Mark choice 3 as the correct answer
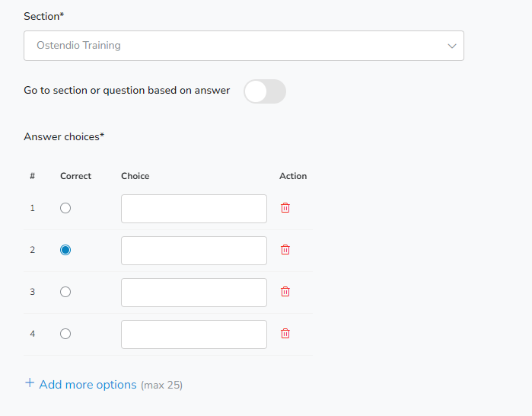 [x=65, y=292]
